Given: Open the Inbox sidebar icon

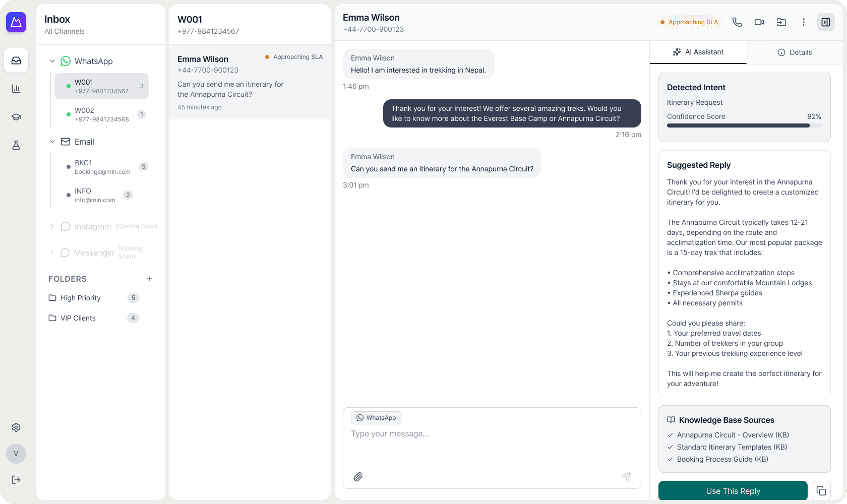Looking at the screenshot, I should (x=16, y=60).
